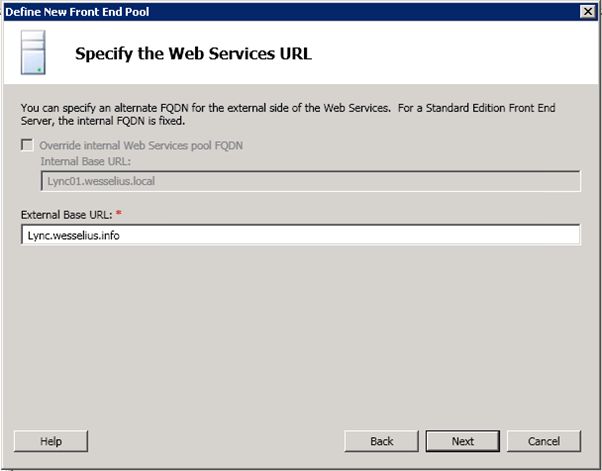Focus the External Base URL input field
The height and width of the screenshot is (471, 602).
[300, 234]
